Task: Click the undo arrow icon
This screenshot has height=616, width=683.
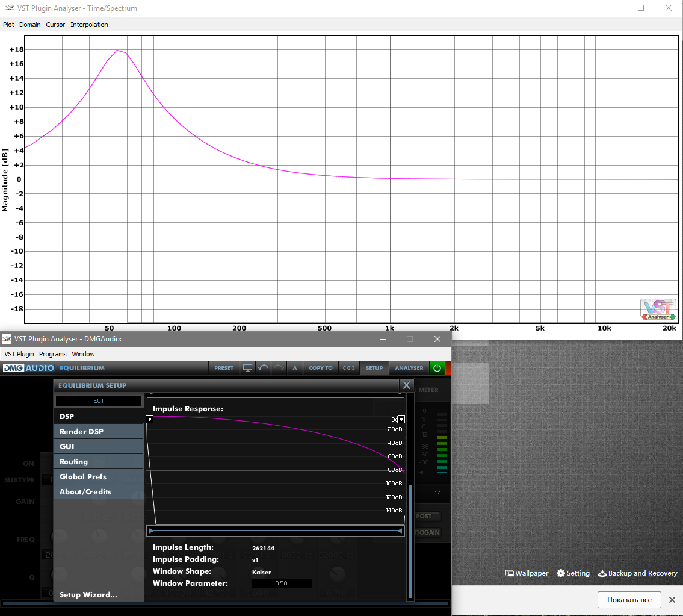Action: [x=263, y=368]
